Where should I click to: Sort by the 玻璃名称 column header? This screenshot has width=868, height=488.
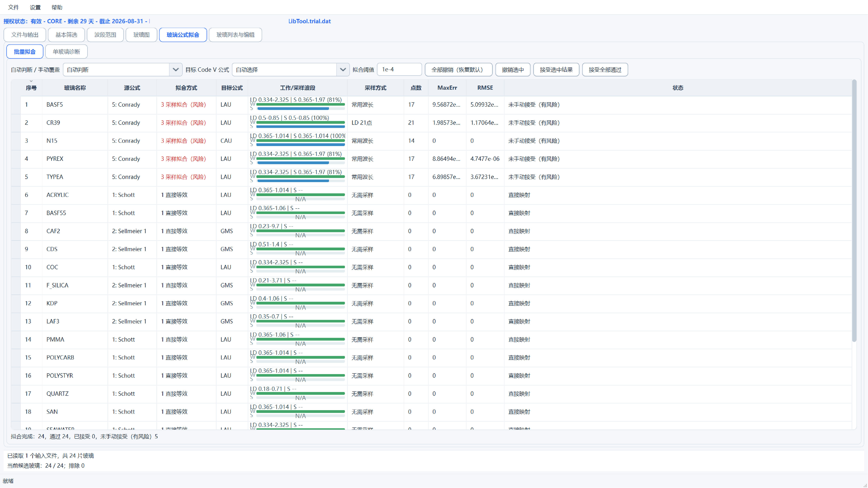click(x=75, y=88)
